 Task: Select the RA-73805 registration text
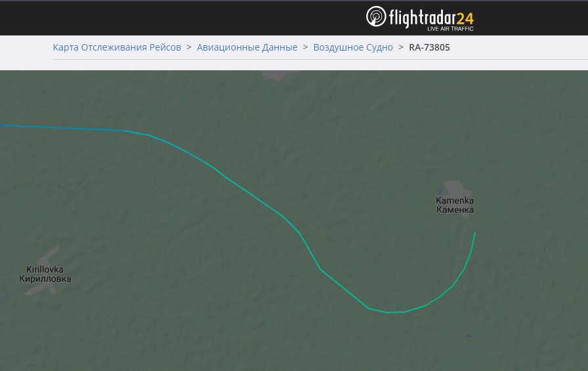pyautogui.click(x=429, y=47)
